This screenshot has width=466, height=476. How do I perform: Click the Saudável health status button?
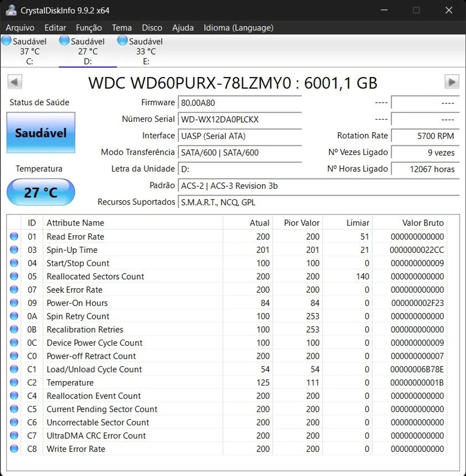[x=41, y=133]
